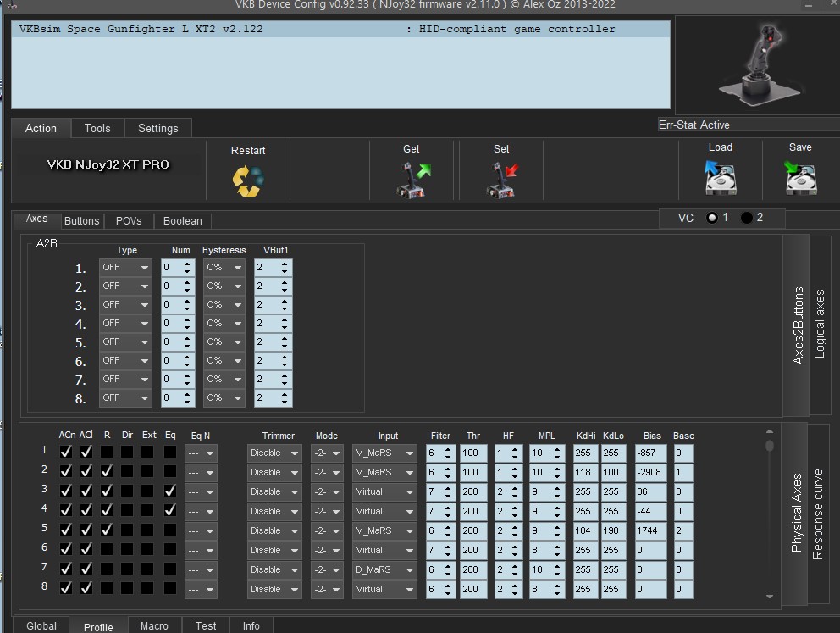
Task: Open the Macro bottom tab
Action: click(154, 626)
